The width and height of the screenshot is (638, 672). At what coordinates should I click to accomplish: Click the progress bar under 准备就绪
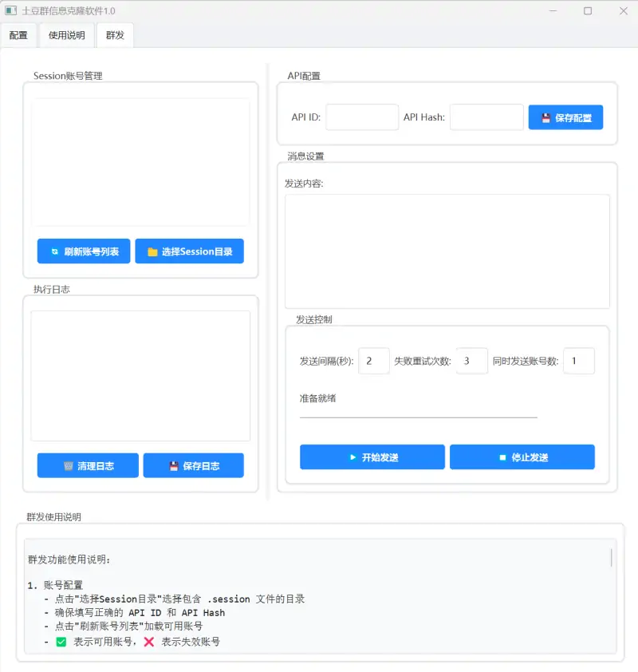click(x=418, y=417)
